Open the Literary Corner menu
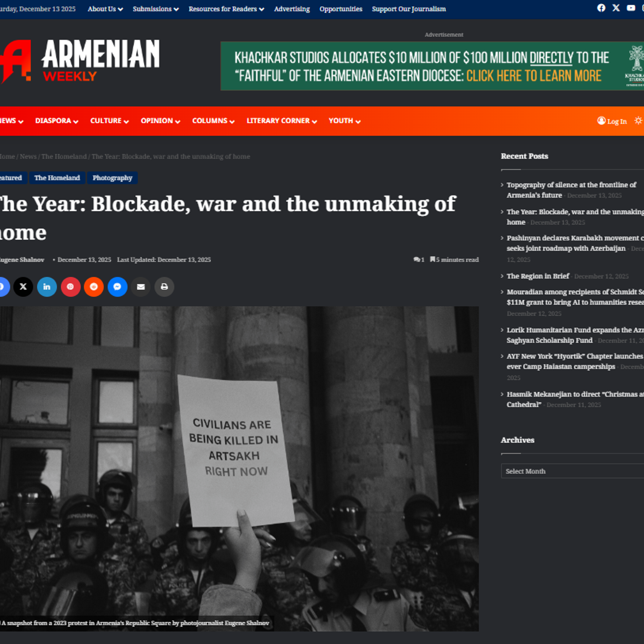Screen dimensions: 644x644 pos(282,121)
